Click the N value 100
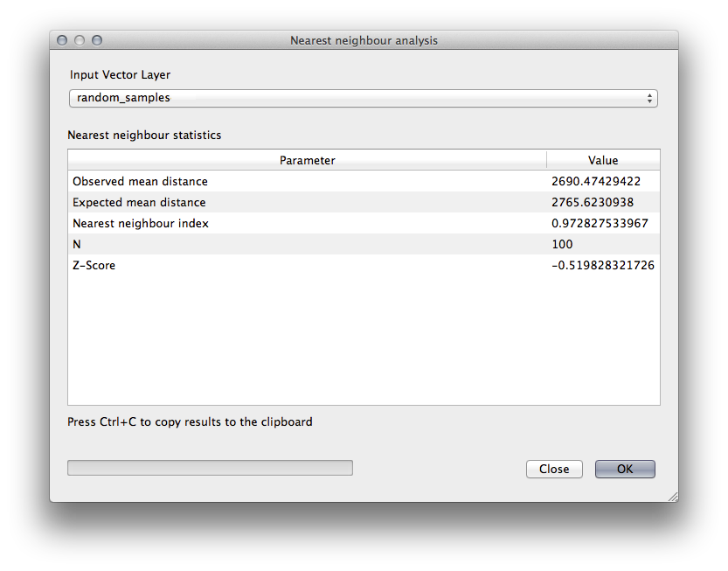Image resolution: width=728 pixels, height=571 pixels. click(563, 245)
